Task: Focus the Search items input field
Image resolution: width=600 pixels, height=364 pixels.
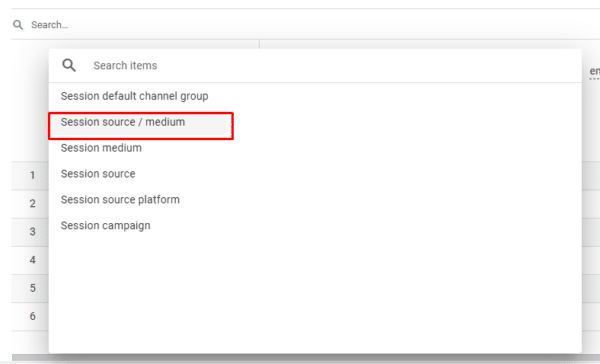Action: pyautogui.click(x=329, y=65)
